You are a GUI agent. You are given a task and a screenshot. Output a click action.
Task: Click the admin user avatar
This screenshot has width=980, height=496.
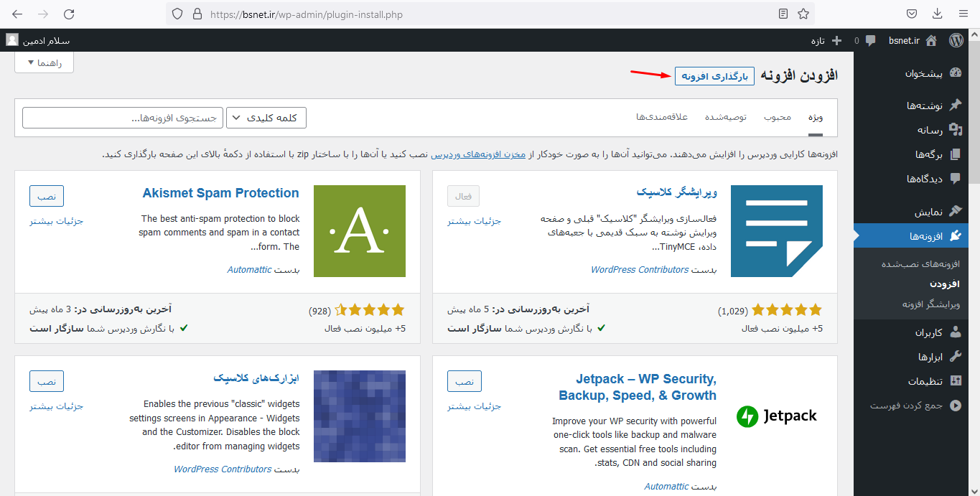12,40
